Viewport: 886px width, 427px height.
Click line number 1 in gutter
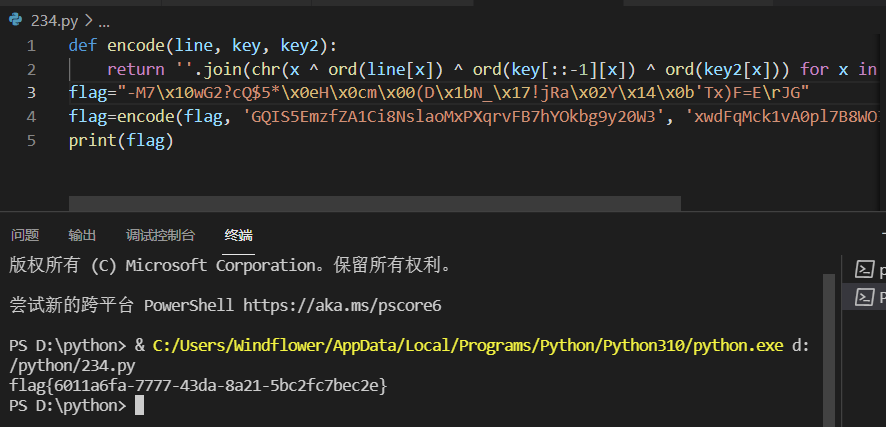coord(31,45)
